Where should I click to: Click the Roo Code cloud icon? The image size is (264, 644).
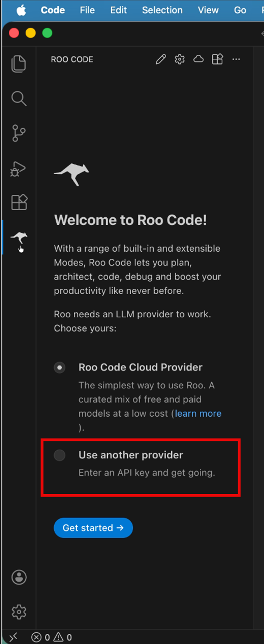(198, 59)
